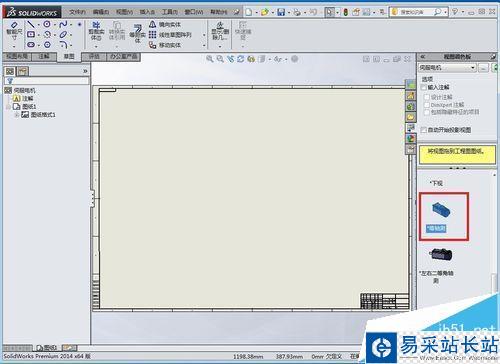Select the black dimetric view thumbnail
Viewport: 500px width, 364px height.
point(440,254)
